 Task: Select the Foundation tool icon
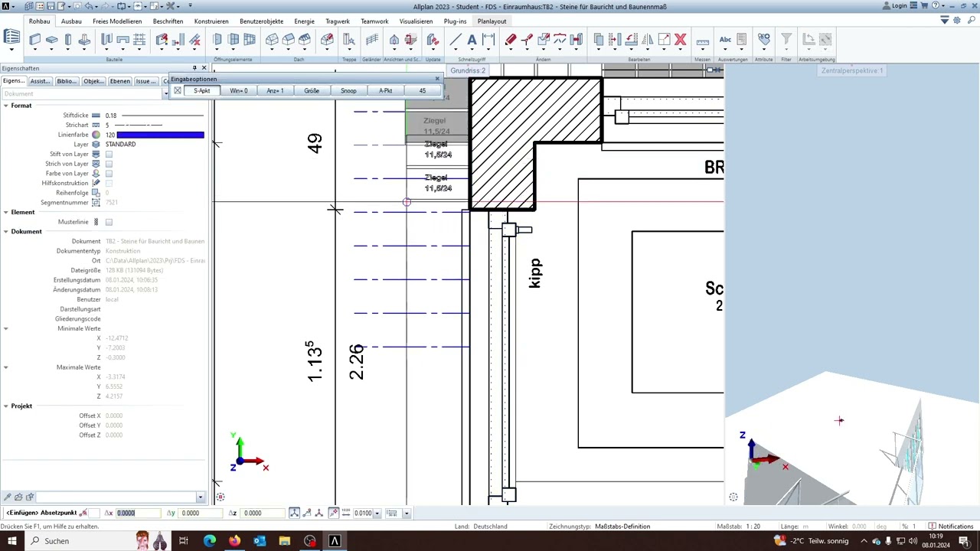pyautogui.click(x=84, y=39)
